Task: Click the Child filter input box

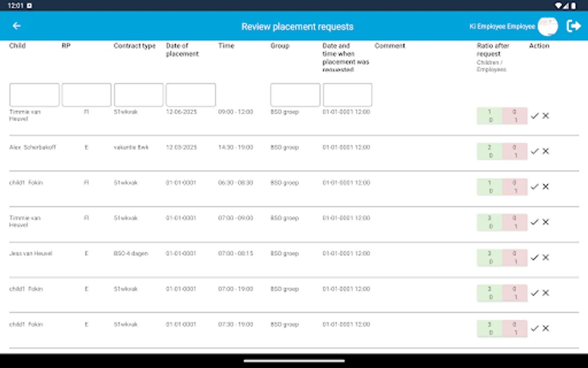Action: coord(34,94)
